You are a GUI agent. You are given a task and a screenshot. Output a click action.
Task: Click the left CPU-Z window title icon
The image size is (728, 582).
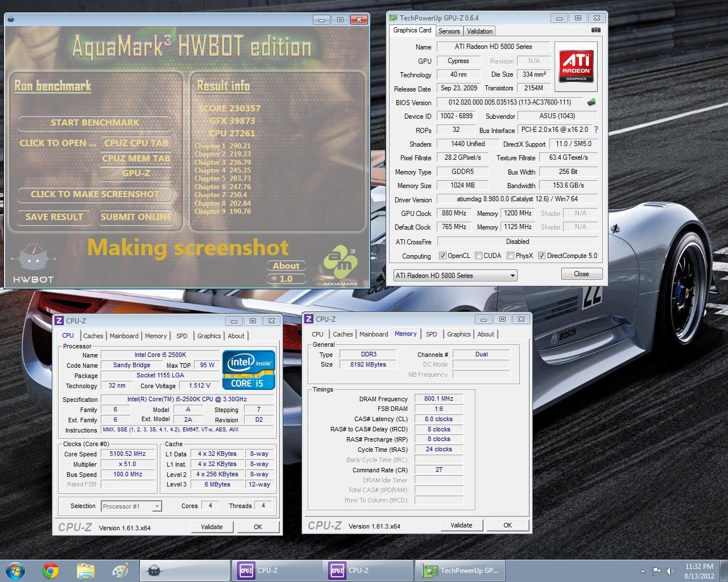point(59,321)
